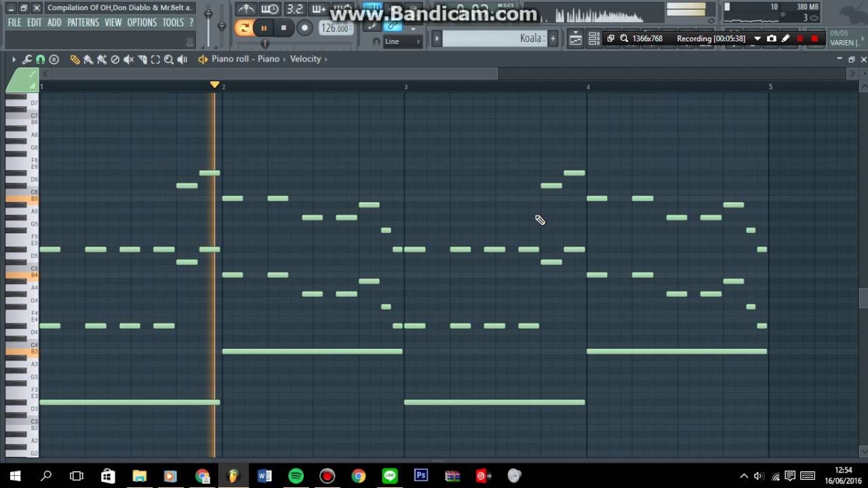Open the channel rack view icon
The height and width of the screenshot is (488, 868).
[593, 39]
